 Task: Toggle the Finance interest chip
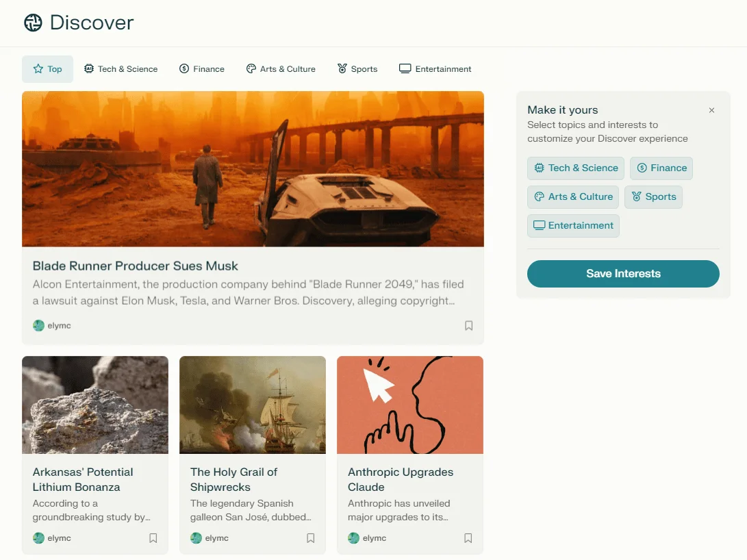[x=661, y=168]
